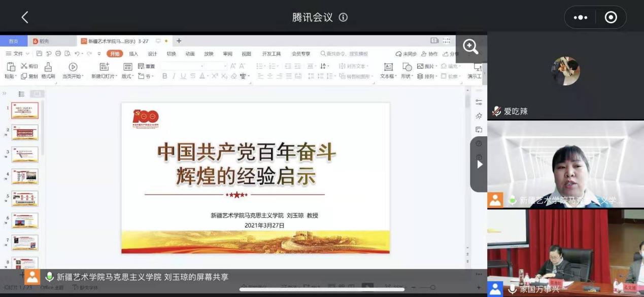Toggle bold formatting button
This screenshot has height=297, width=644.
[164, 76]
